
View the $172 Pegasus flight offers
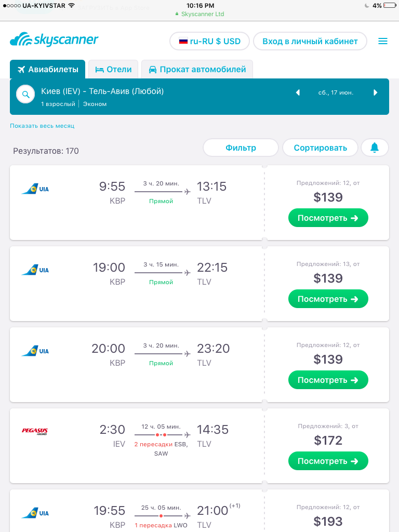(x=328, y=461)
